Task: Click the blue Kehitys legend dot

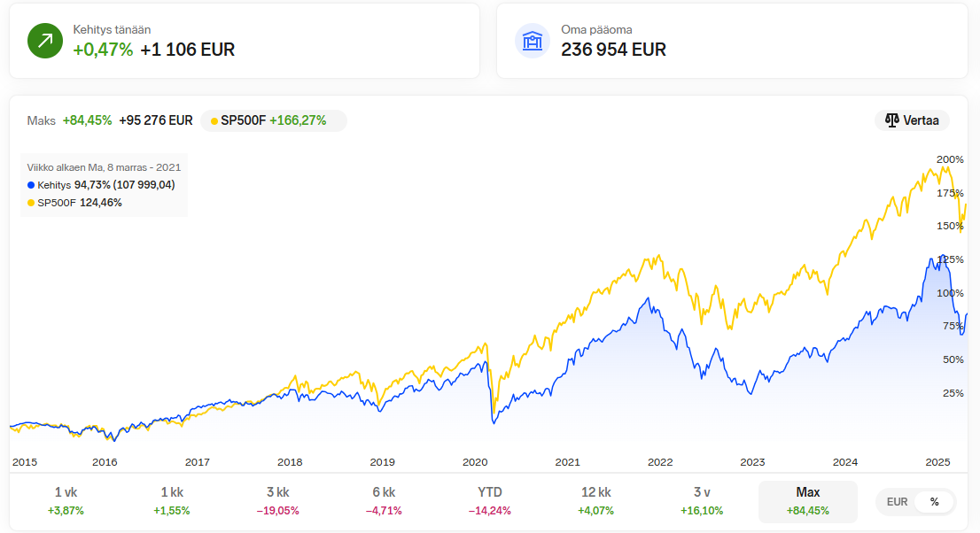Action: click(32, 185)
